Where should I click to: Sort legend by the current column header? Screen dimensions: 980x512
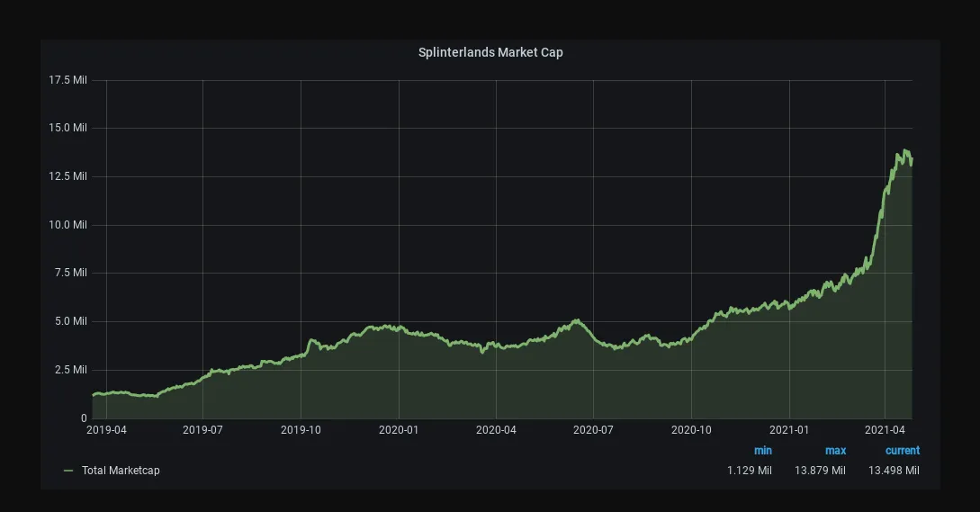(902, 450)
